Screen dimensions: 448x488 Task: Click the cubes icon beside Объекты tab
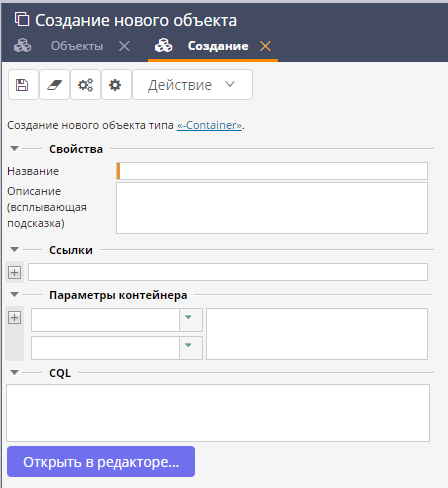(23, 46)
